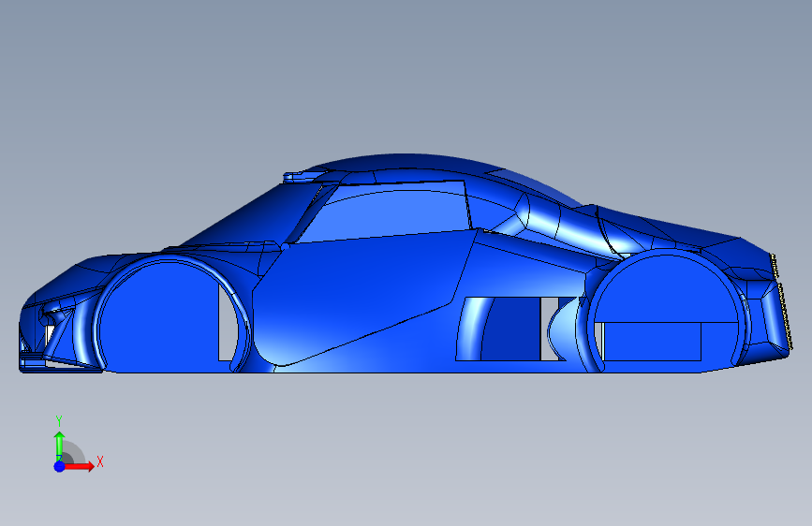Select the roof scoop at windshield top
812x526 pixels.
(x=300, y=177)
